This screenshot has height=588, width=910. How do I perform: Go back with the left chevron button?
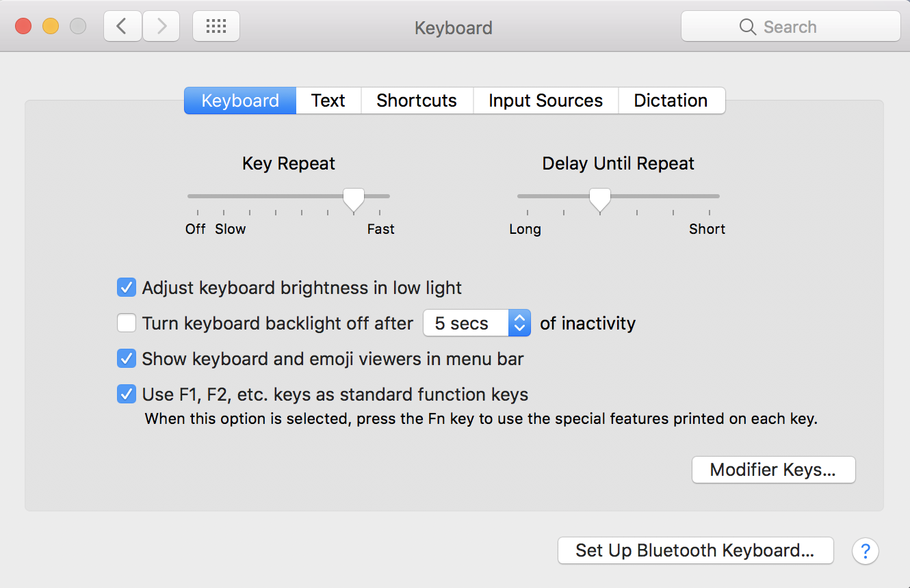click(122, 27)
